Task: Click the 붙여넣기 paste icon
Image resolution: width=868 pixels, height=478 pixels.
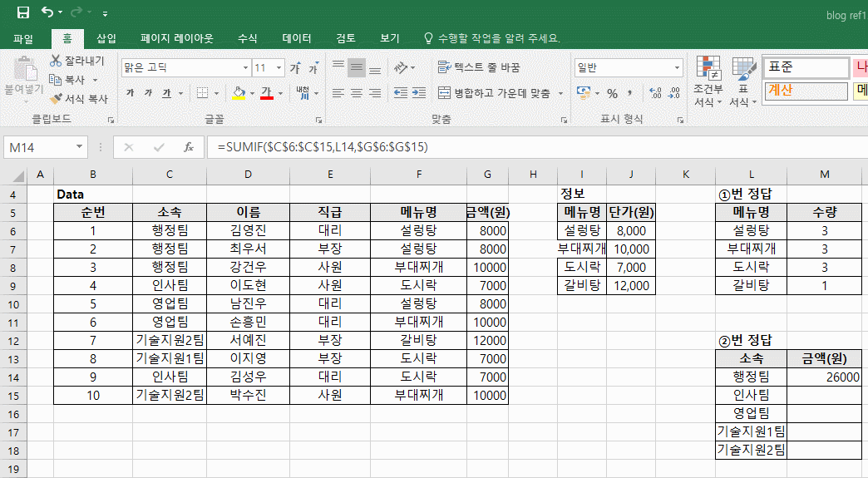Action: tap(24, 70)
